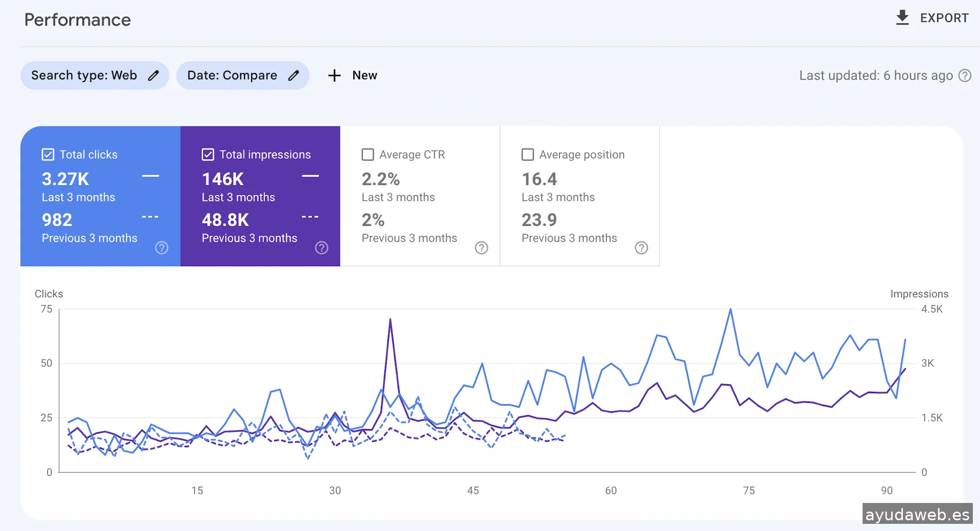Open help icon in Average position card
The image size is (980, 531).
coord(641,248)
